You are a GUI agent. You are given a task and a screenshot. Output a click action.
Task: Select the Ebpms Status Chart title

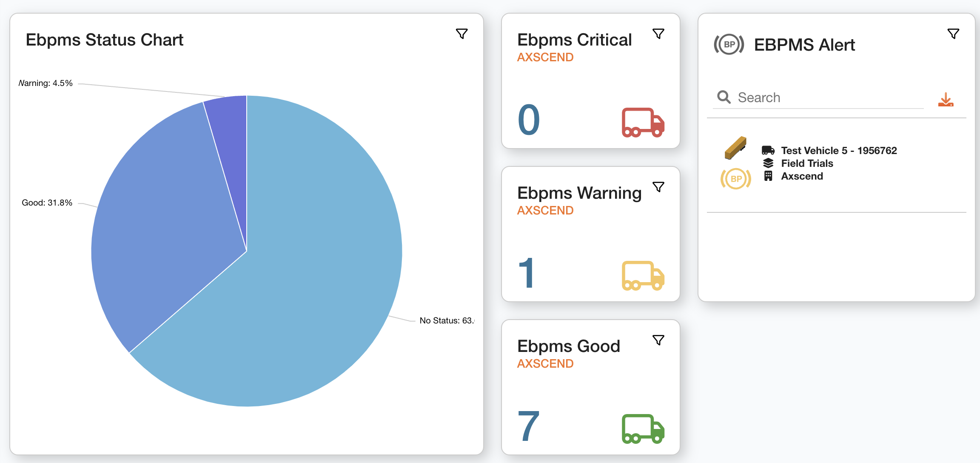coord(105,39)
